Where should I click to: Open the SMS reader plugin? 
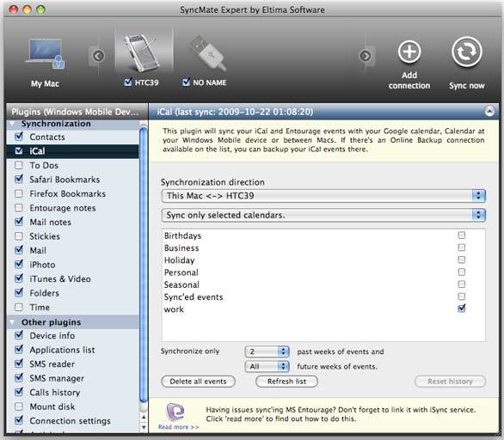tap(72, 364)
